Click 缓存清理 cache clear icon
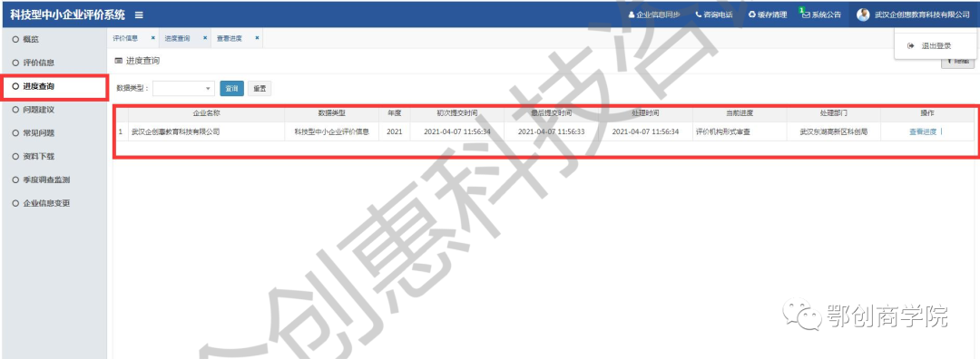 752,15
